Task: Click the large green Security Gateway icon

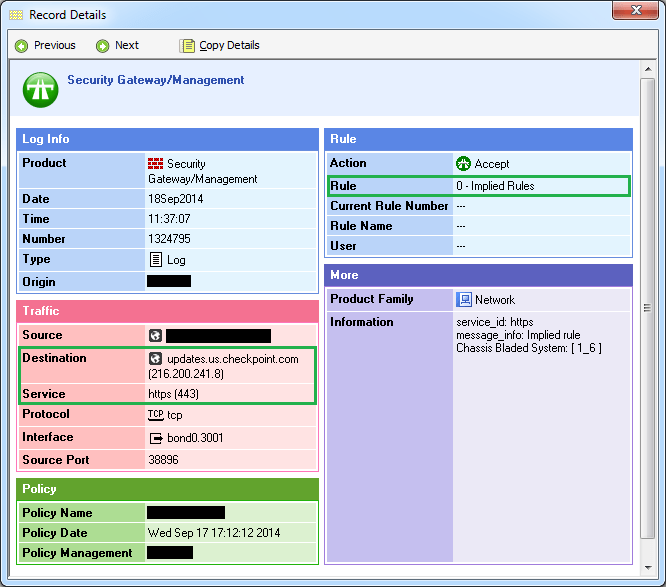Action: coord(40,90)
